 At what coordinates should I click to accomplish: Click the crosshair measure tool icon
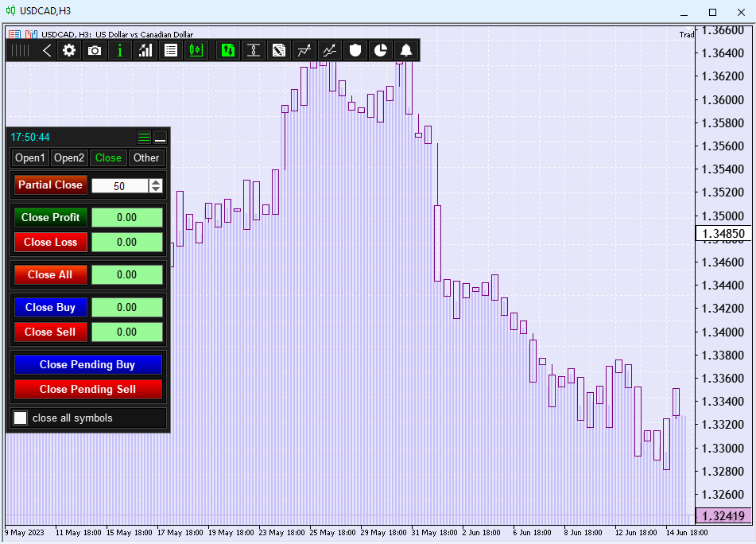(x=254, y=50)
